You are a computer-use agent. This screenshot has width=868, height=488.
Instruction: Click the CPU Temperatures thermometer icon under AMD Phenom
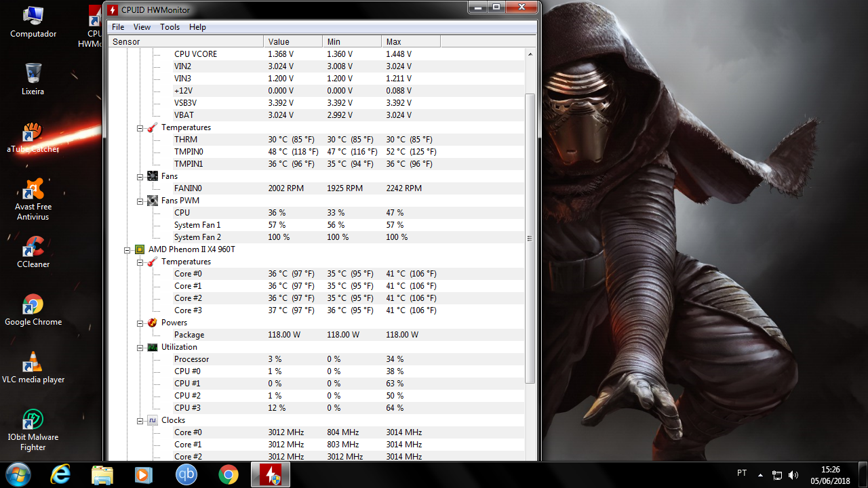[153, 262]
